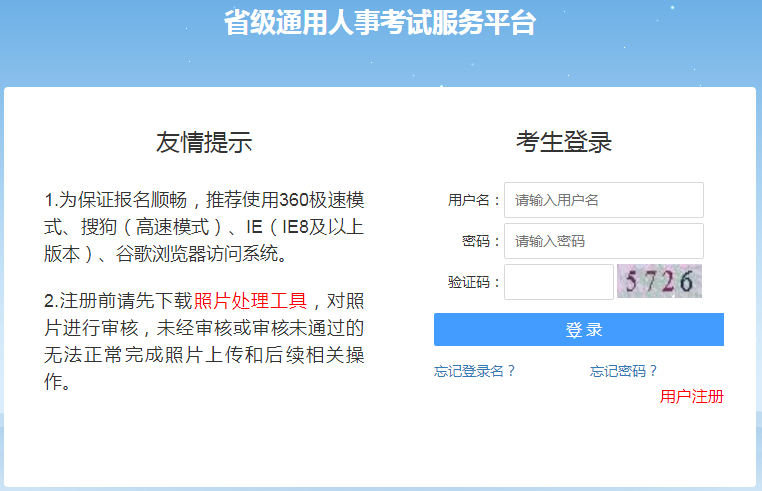The height and width of the screenshot is (491, 762).
Task: Click the 友情提示 heading
Action: click(204, 142)
